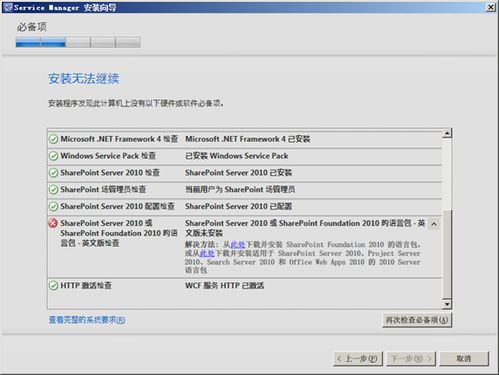Select 'Windows Service Pack 检查' row label

(108, 156)
